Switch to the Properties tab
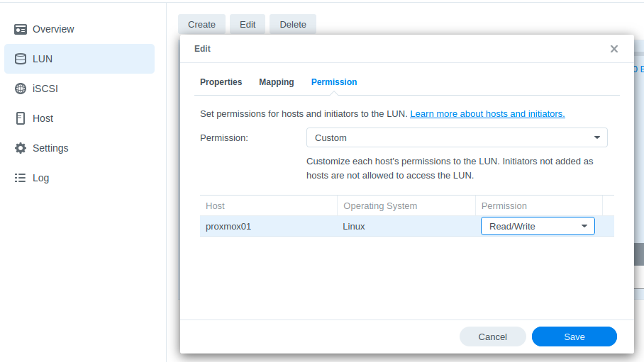This screenshot has height=362, width=644. click(x=221, y=82)
